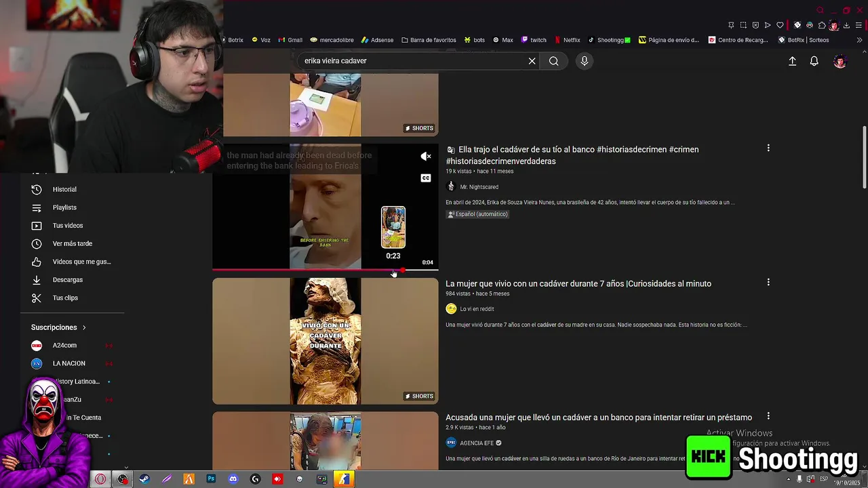Open 'Acusada una mujer que llevó un cadáver' title

599,418
